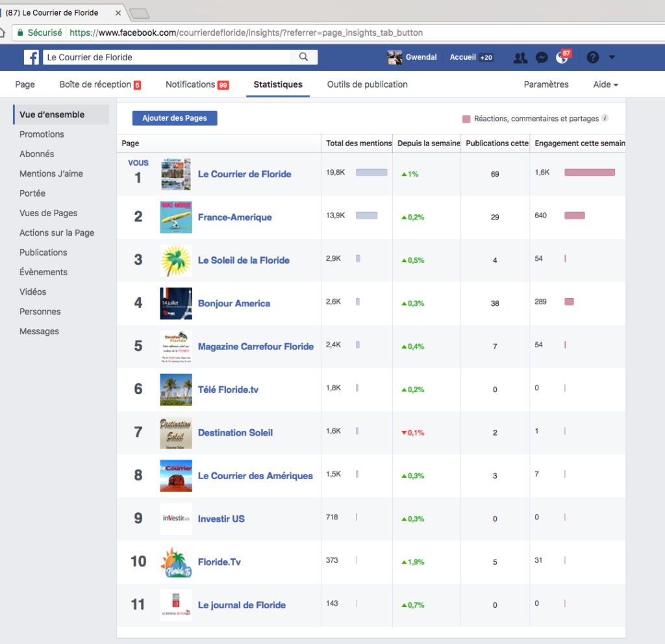The image size is (665, 644).
Task: Open the friend requests icon
Action: [520, 57]
